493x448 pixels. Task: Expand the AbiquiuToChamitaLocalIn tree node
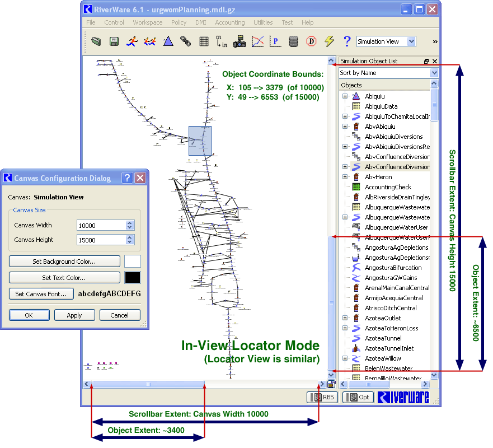pyautogui.click(x=345, y=116)
